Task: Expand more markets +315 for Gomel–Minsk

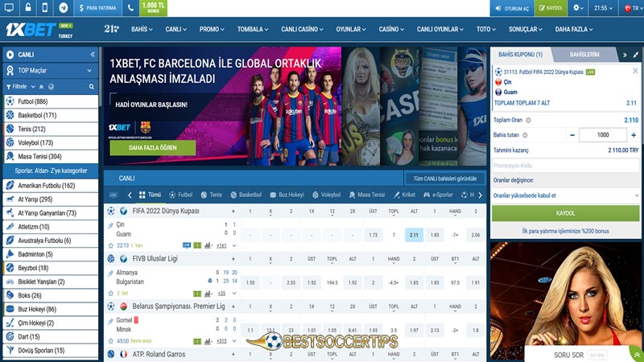Action: coord(222,340)
